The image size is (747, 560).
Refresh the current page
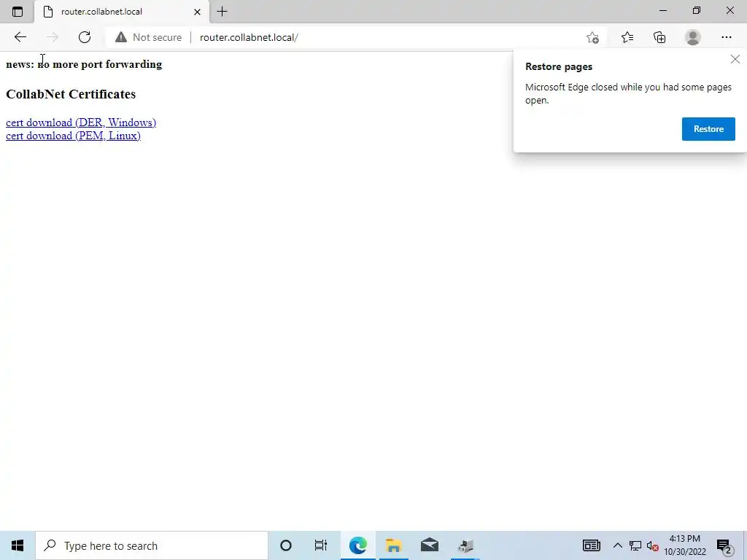(x=85, y=37)
